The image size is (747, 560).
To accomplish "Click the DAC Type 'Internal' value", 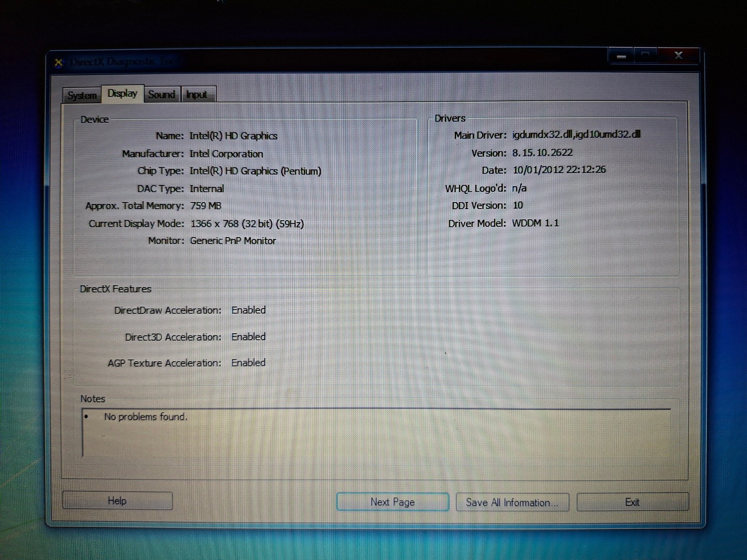I will [207, 189].
